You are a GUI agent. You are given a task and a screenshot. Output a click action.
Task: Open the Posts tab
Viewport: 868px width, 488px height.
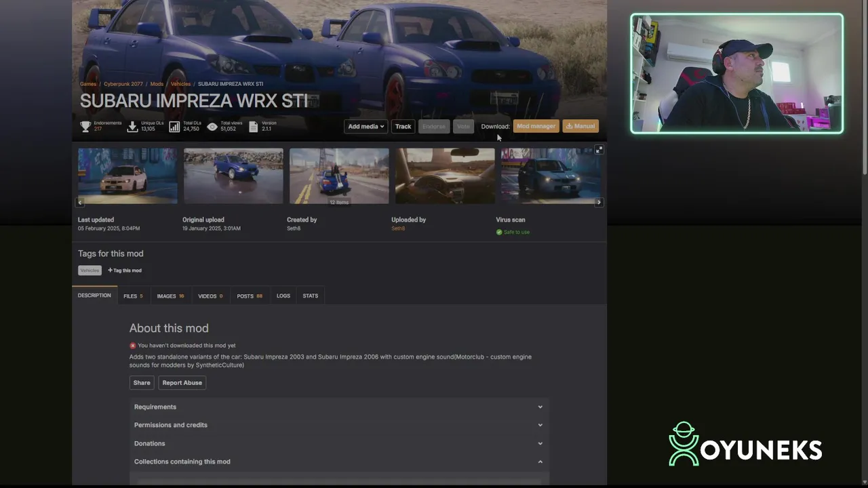[250, 296]
